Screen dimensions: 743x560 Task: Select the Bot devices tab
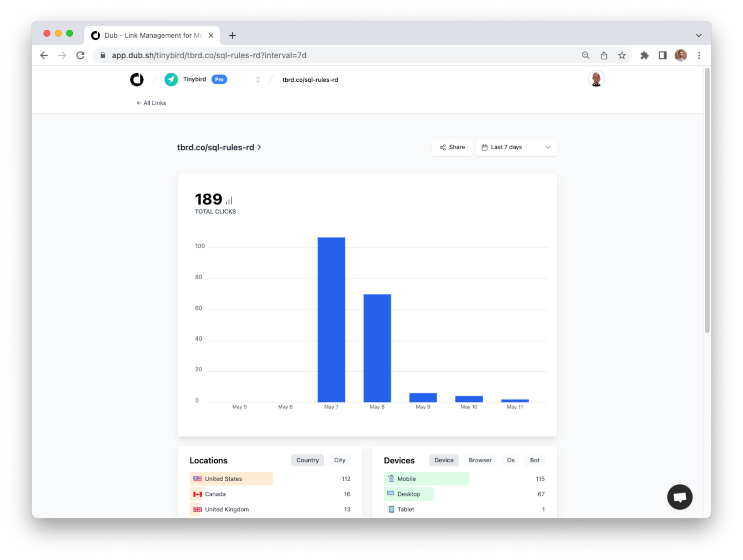click(534, 460)
